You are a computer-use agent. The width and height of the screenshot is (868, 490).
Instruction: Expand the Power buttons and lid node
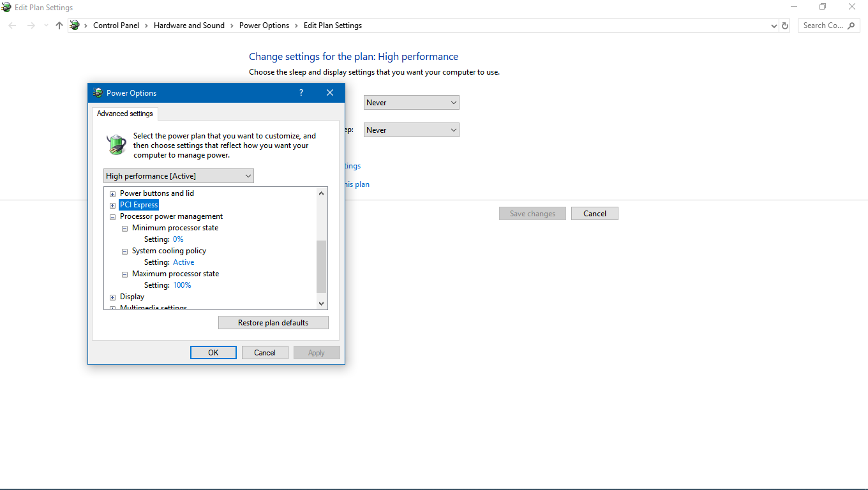point(113,194)
